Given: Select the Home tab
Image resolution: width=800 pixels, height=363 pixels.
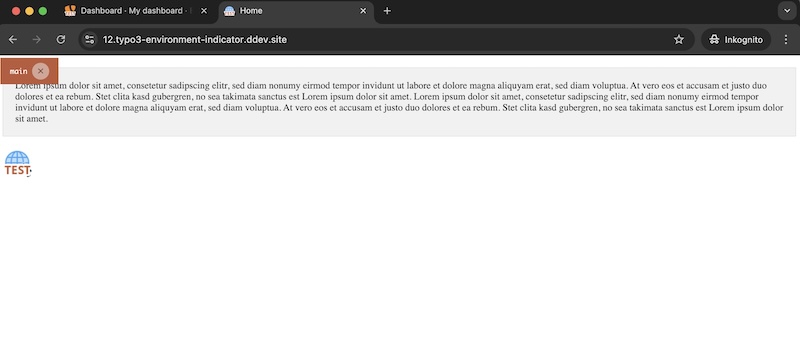Looking at the screenshot, I should pos(296,11).
